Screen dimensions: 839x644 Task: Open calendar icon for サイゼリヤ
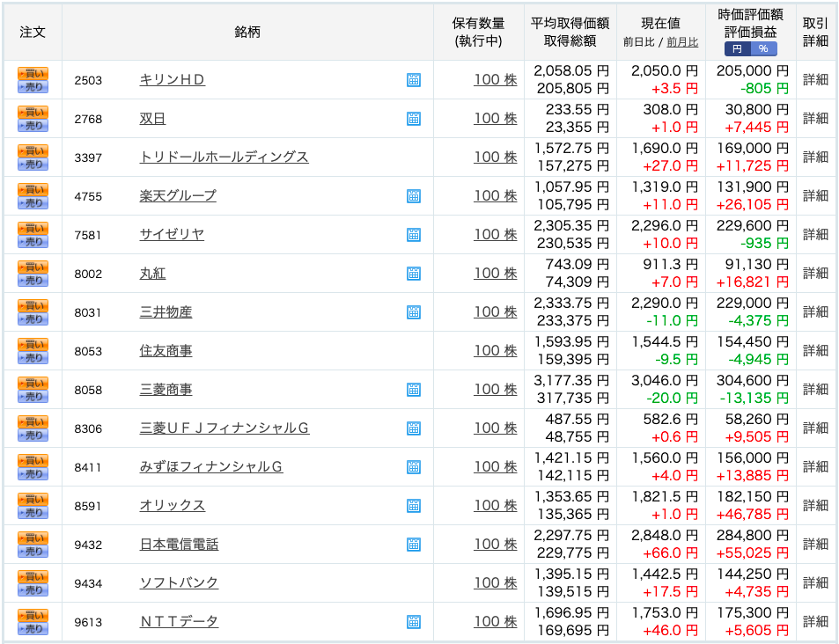click(x=414, y=234)
